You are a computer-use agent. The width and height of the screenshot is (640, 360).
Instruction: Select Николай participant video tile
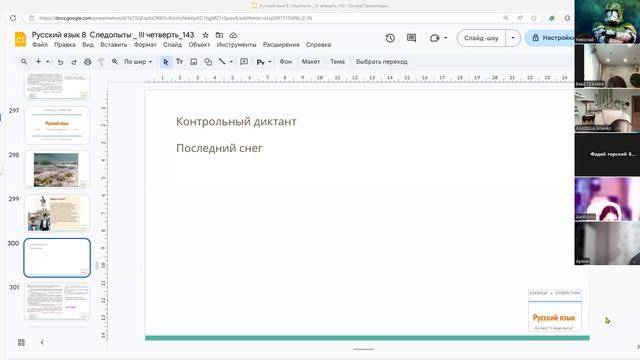tap(607, 22)
